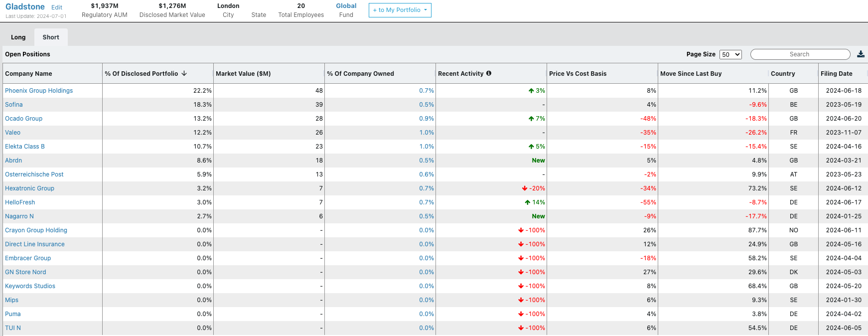Open the HelloFresh company link
The height and width of the screenshot is (336, 868).
coord(20,202)
